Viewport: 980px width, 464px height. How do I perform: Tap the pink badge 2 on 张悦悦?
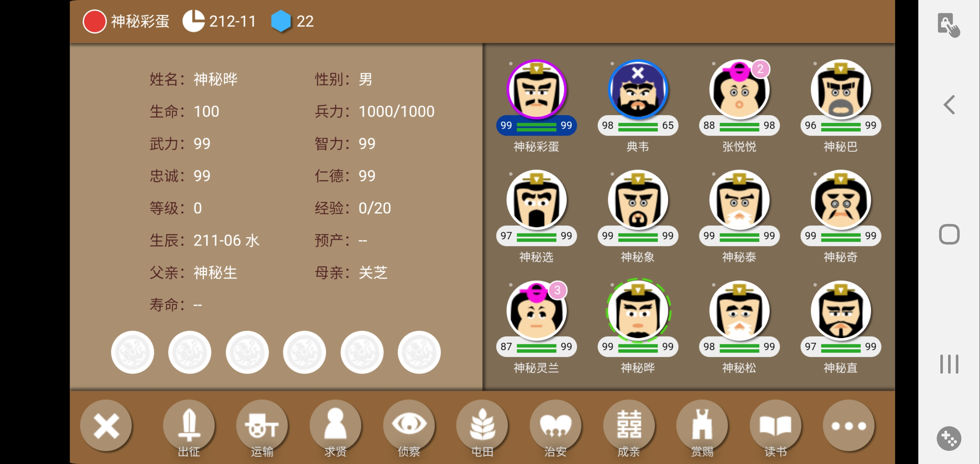tap(760, 69)
